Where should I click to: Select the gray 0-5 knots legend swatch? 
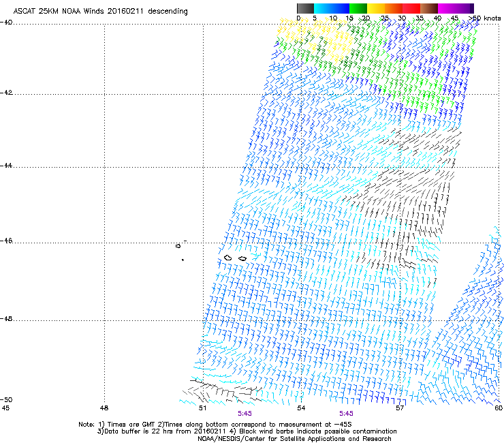pos(305,8)
